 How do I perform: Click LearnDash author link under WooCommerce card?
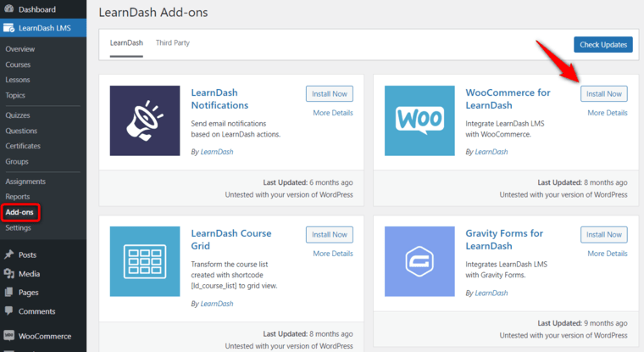coord(491,152)
